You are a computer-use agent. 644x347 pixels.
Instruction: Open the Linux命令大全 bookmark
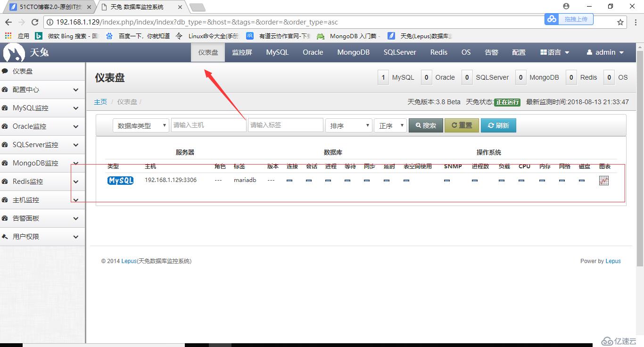tap(207, 36)
